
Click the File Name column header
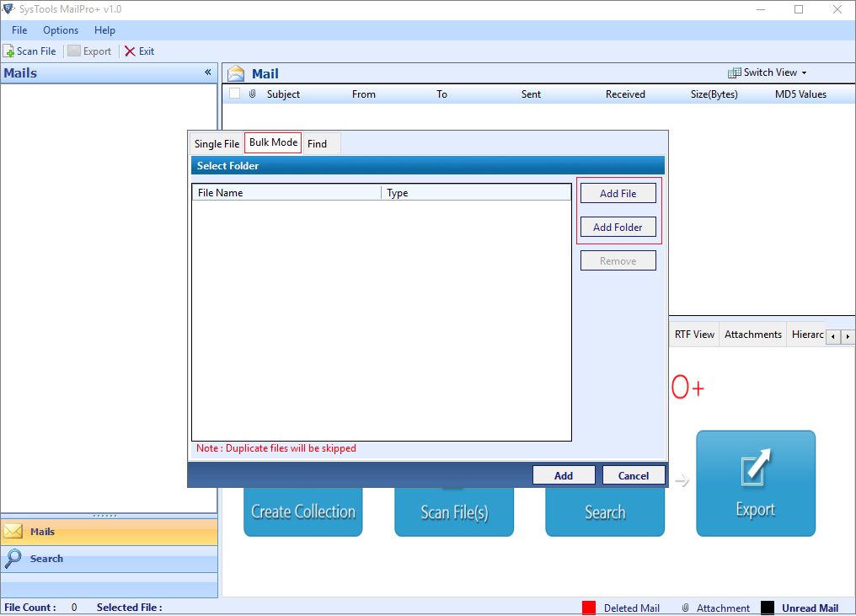286,193
